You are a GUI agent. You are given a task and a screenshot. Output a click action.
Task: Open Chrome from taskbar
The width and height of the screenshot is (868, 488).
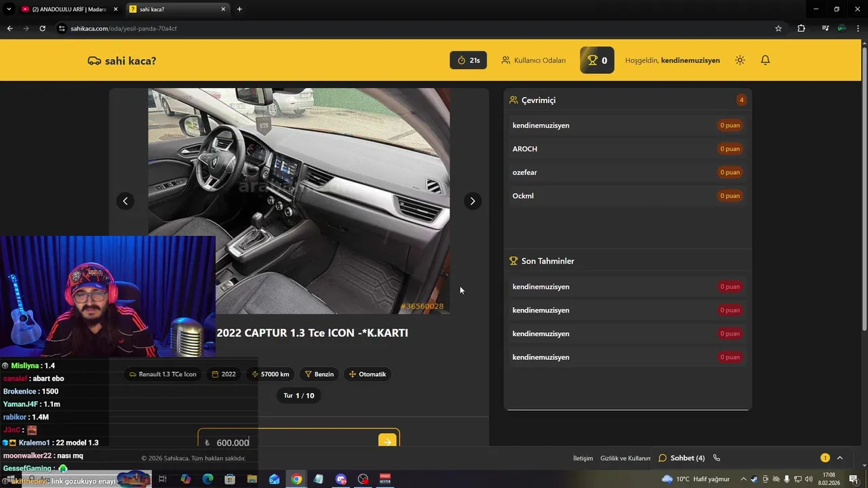(x=296, y=479)
